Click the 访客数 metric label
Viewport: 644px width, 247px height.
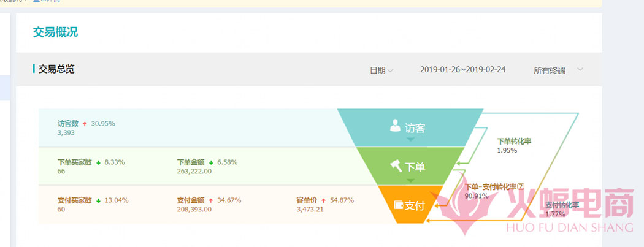click(68, 124)
